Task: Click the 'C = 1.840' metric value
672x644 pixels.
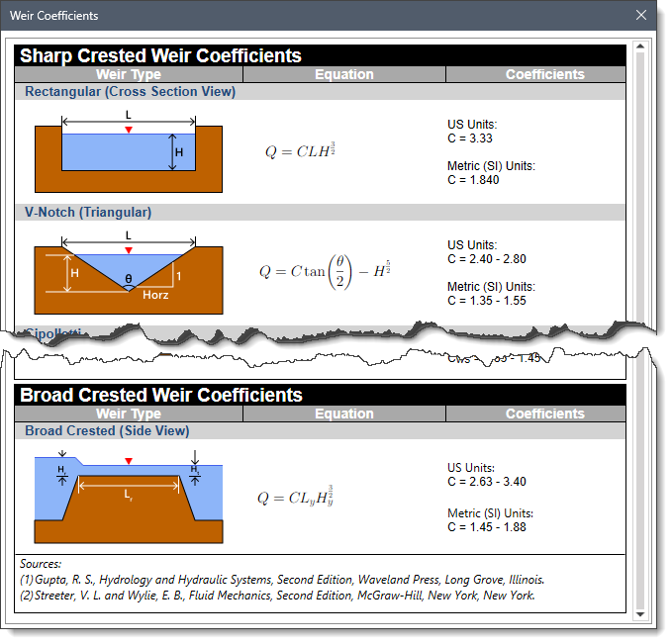Action: (x=473, y=180)
